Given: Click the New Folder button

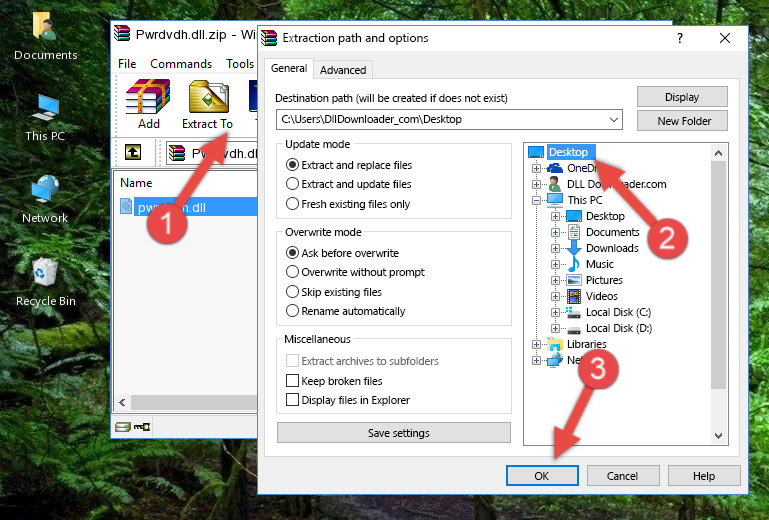Looking at the screenshot, I should pos(682,121).
